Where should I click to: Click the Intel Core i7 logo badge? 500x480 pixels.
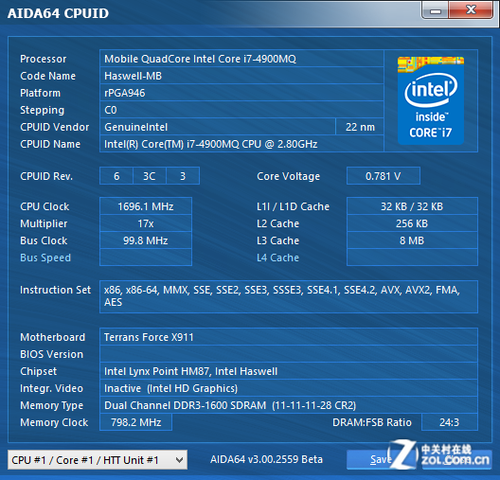[430, 100]
